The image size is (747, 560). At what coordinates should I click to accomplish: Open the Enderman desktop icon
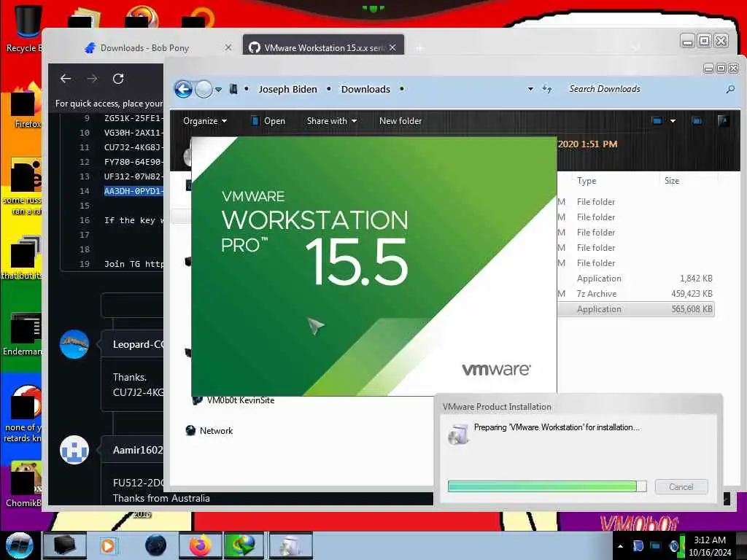click(x=23, y=333)
